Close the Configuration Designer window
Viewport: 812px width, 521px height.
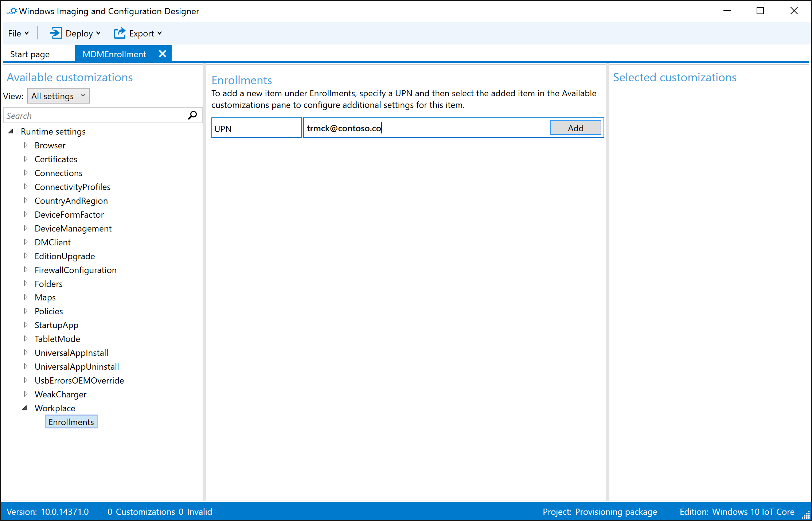tap(794, 11)
